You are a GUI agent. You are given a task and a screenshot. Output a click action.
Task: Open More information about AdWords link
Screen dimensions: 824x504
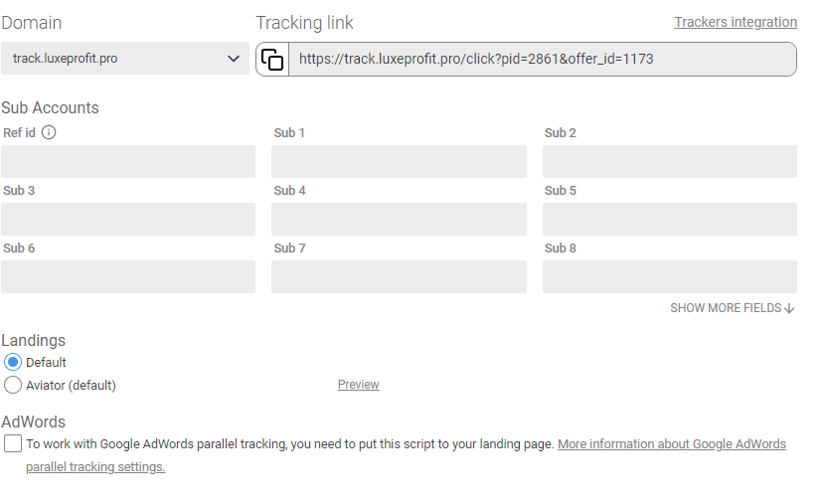point(671,444)
